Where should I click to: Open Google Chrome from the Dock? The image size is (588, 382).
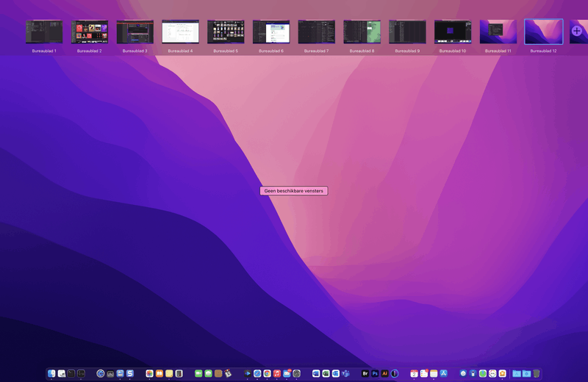[267, 374]
